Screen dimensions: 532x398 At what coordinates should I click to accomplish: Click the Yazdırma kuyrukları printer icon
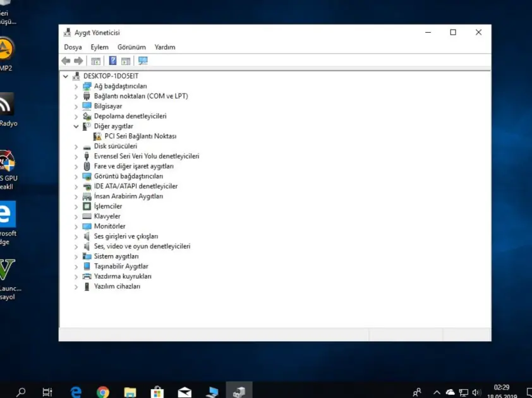tap(87, 276)
